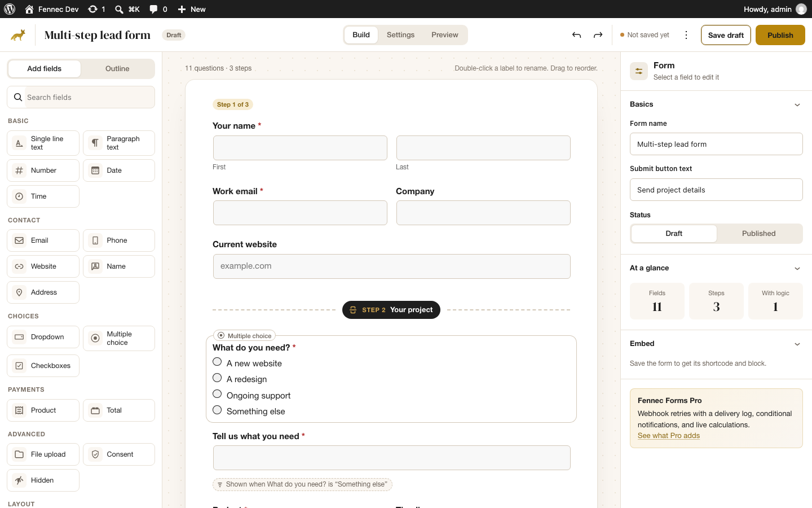This screenshot has height=508, width=812.
Task: Add a Website field
Action: (x=43, y=266)
